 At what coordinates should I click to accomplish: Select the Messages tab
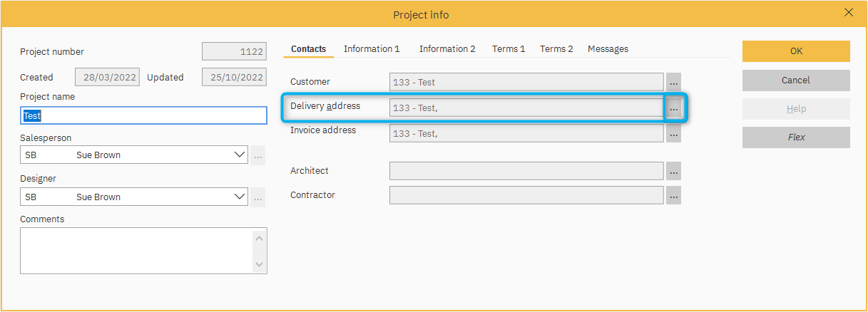608,49
